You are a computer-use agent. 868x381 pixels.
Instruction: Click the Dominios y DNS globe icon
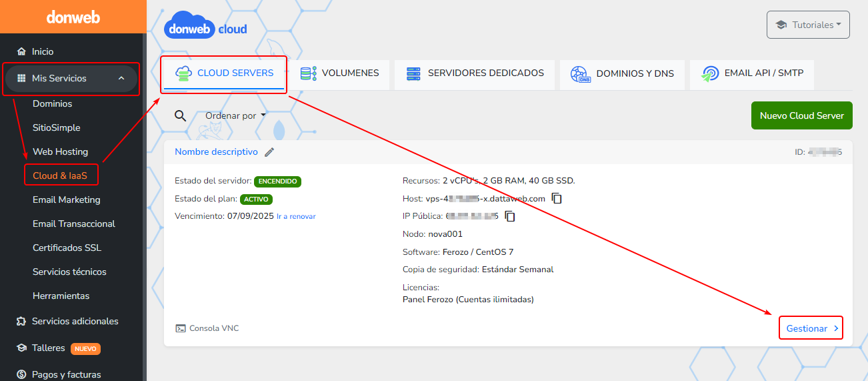581,74
